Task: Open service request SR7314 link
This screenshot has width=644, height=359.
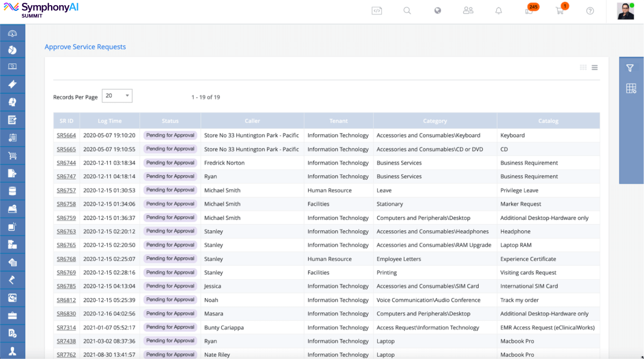Action: click(x=66, y=327)
